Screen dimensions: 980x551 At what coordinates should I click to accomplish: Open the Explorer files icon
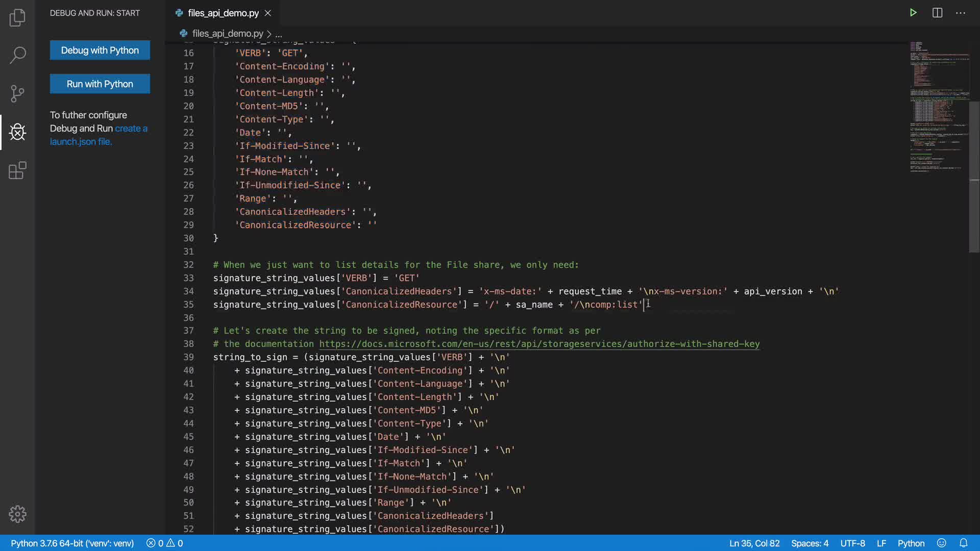click(x=17, y=18)
